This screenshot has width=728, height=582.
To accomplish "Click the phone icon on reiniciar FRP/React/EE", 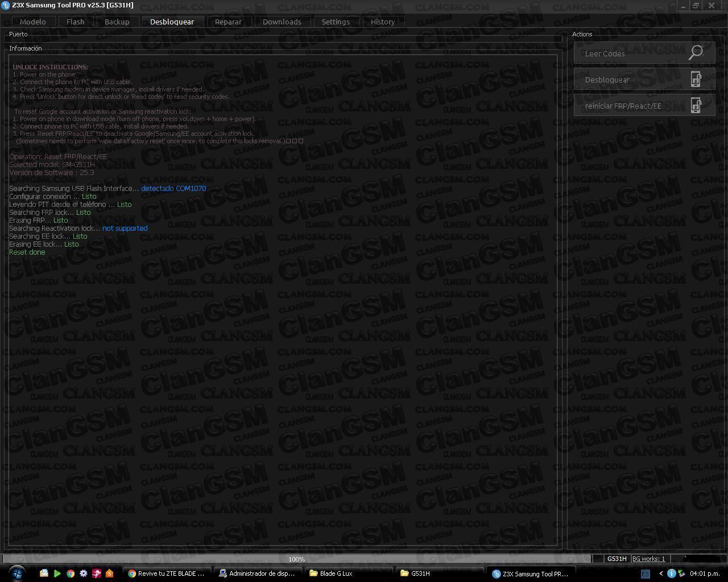I will click(x=696, y=105).
